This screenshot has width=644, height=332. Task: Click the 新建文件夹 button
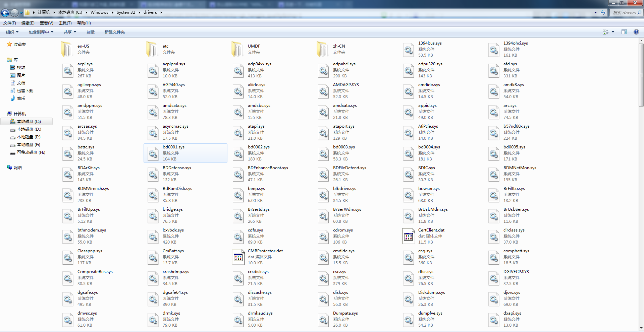[114, 32]
